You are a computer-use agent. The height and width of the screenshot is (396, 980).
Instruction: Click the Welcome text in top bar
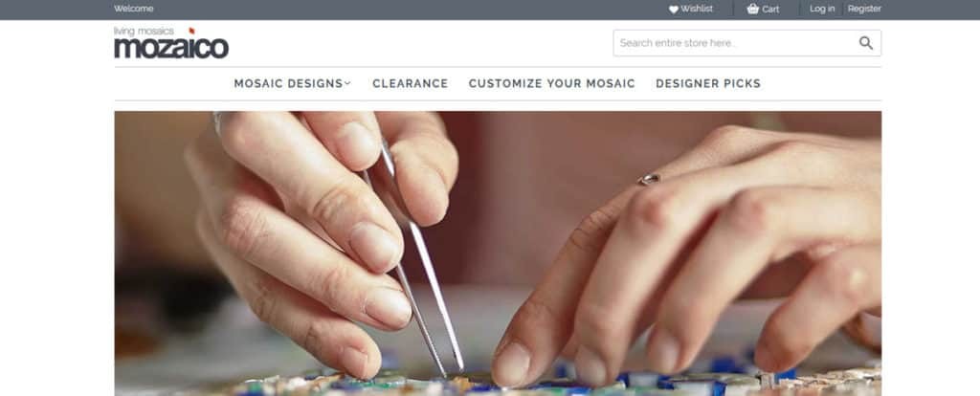pos(134,9)
